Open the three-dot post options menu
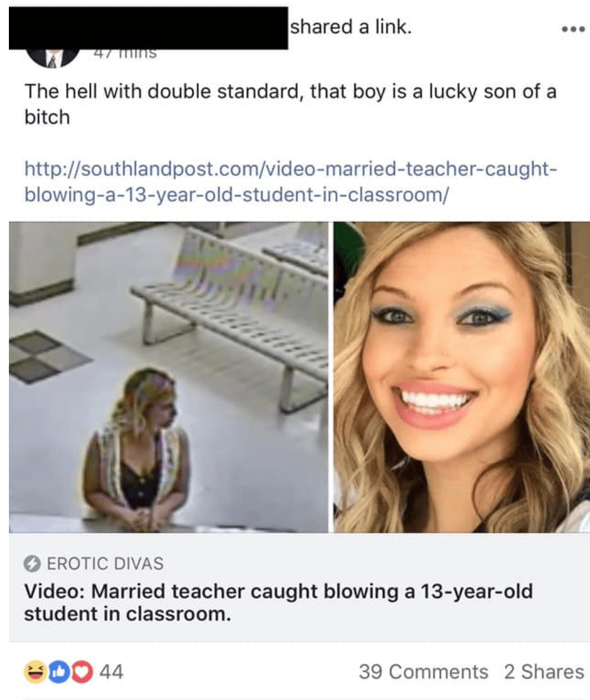This screenshot has height=700, width=590. pos(573,30)
